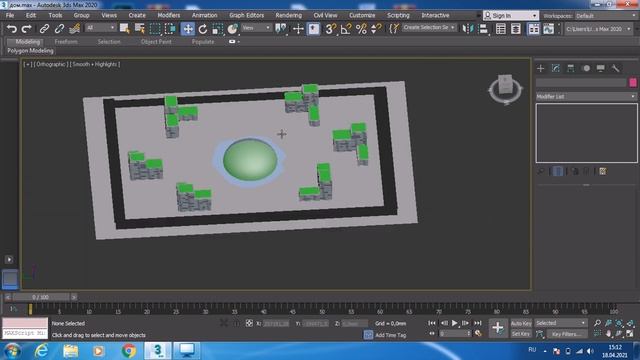Click the object color swatch in command panel
Image resolution: width=640 pixels, height=360 pixels.
(x=633, y=82)
